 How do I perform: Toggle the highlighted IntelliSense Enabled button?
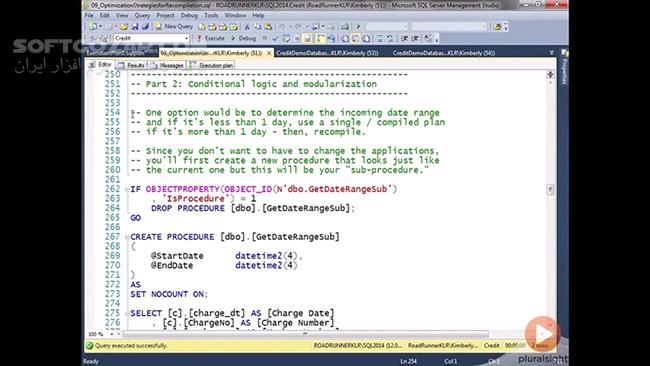click(307, 38)
